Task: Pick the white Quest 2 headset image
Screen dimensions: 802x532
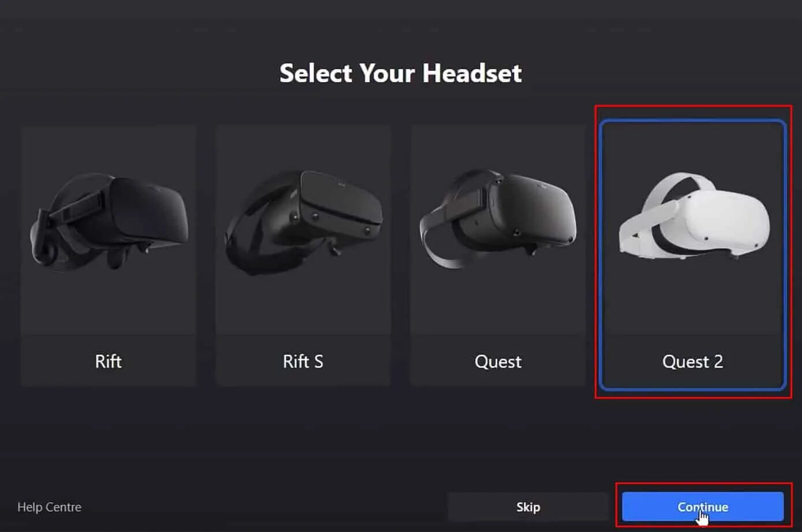Action: click(693, 215)
